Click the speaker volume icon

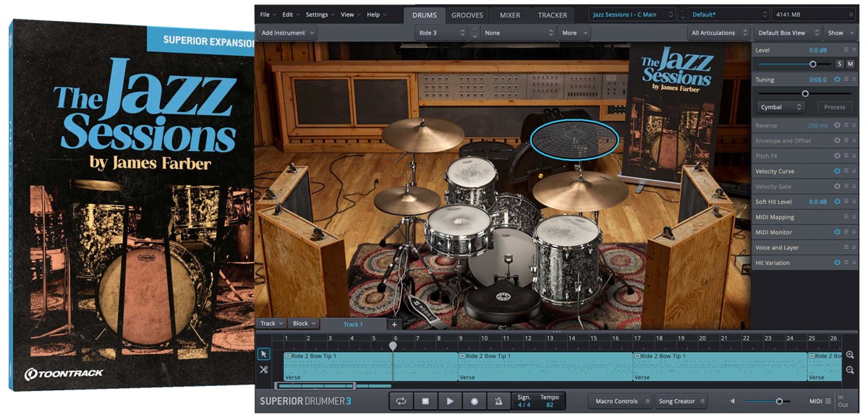pos(732,401)
